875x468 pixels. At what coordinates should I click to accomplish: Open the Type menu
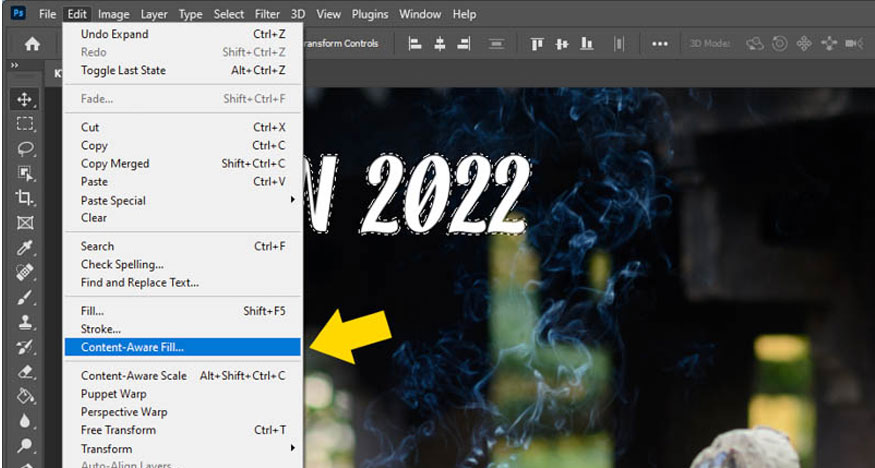[x=190, y=14]
